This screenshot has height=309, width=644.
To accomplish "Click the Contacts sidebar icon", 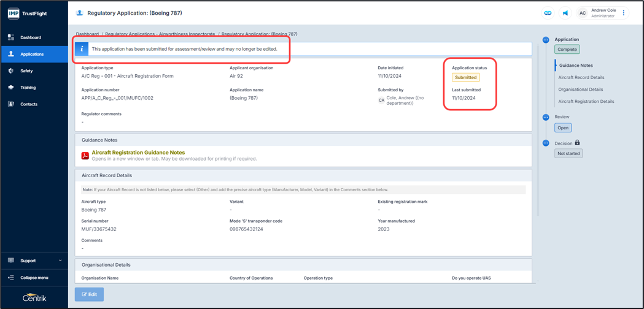I will point(11,104).
